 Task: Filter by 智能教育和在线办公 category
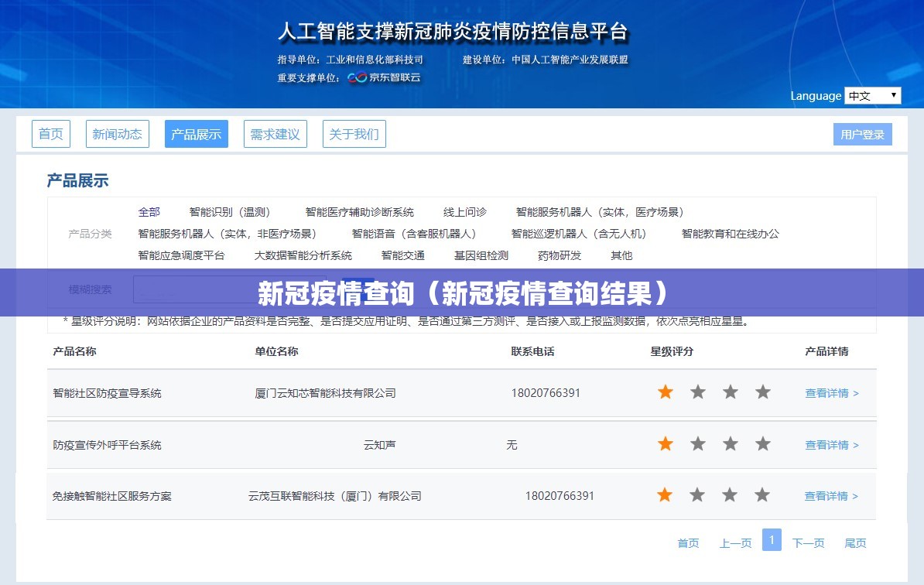pos(730,234)
